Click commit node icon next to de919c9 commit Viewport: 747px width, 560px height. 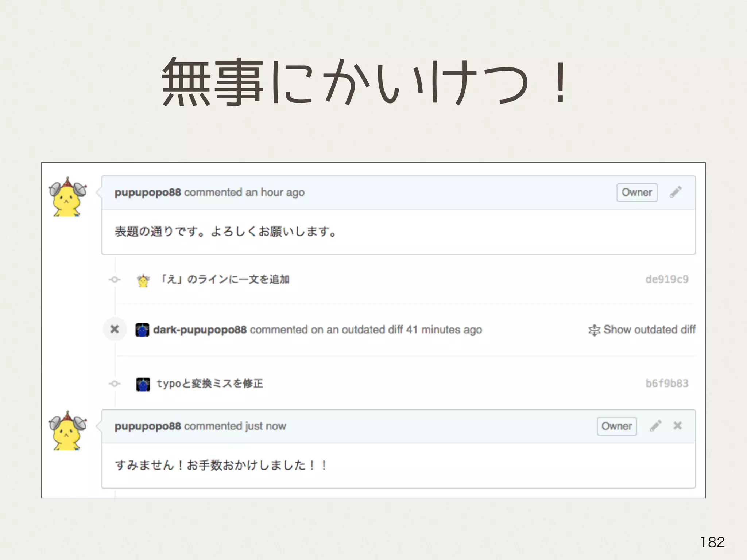[115, 280]
